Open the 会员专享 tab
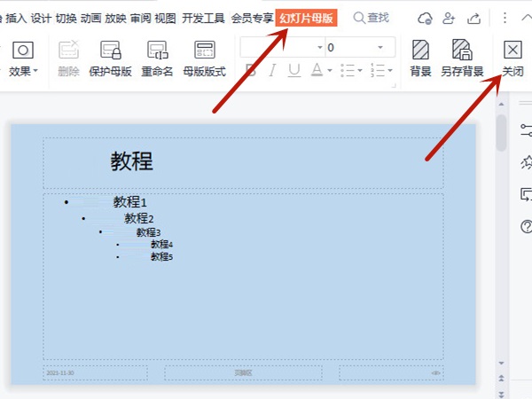This screenshot has height=399, width=532. click(252, 18)
